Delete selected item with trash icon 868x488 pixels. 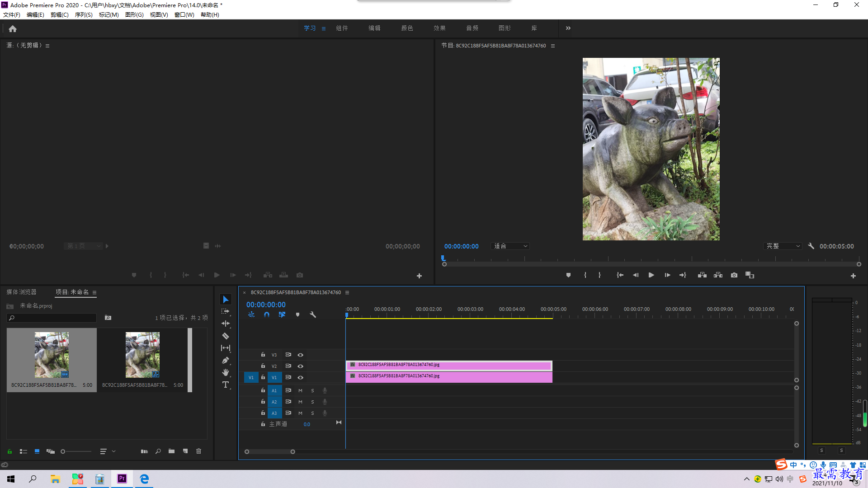click(x=198, y=451)
